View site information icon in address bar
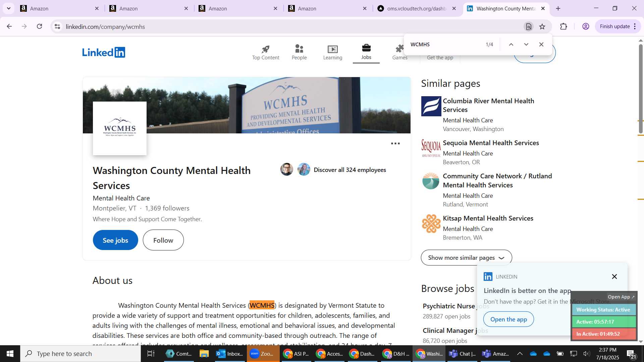The height and width of the screenshot is (362, 644). pyautogui.click(x=57, y=26)
